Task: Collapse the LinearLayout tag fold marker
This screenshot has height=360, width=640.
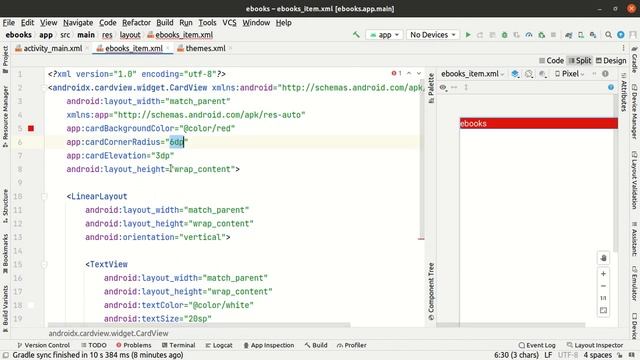Action: [x=44, y=197]
